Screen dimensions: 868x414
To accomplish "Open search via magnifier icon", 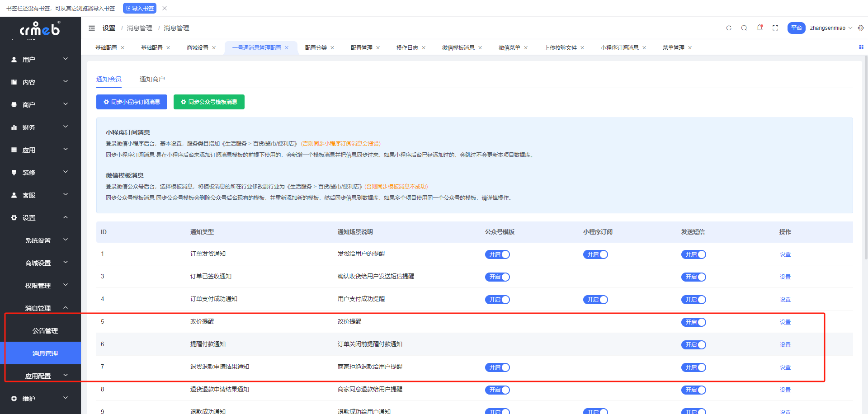I will tap(744, 28).
